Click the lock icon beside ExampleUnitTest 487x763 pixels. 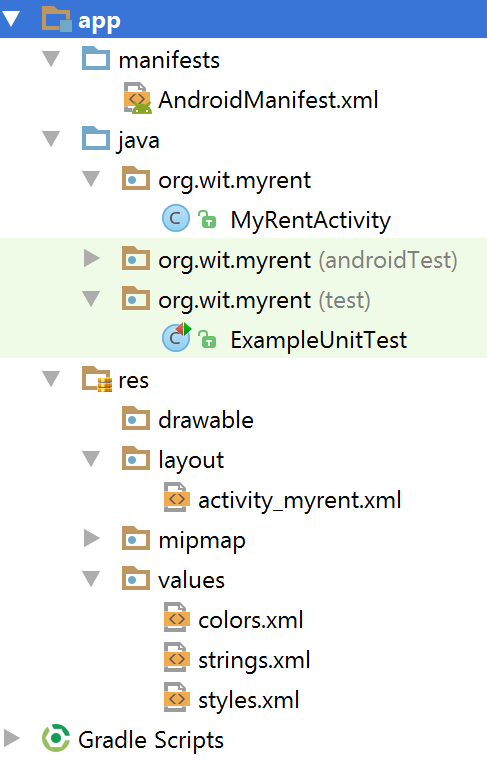point(207,339)
